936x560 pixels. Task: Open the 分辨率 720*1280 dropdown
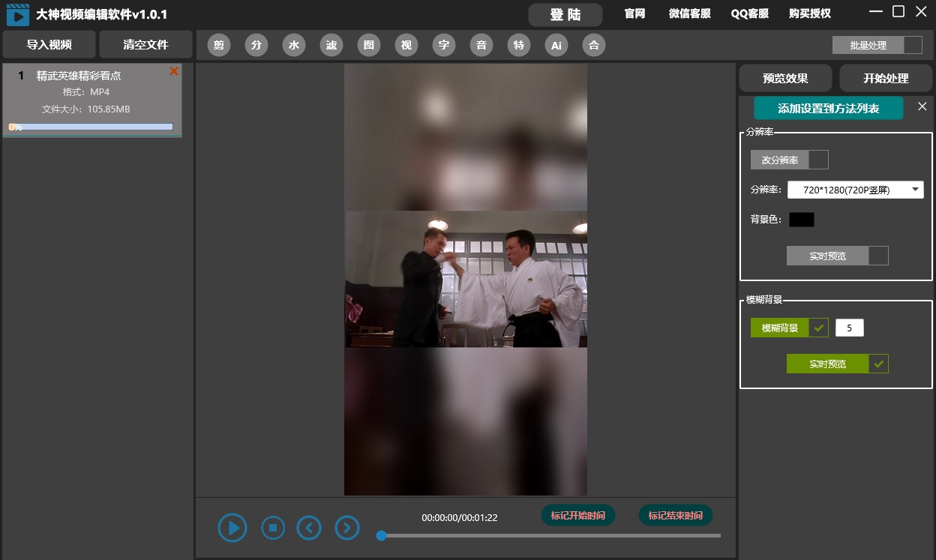(x=856, y=190)
